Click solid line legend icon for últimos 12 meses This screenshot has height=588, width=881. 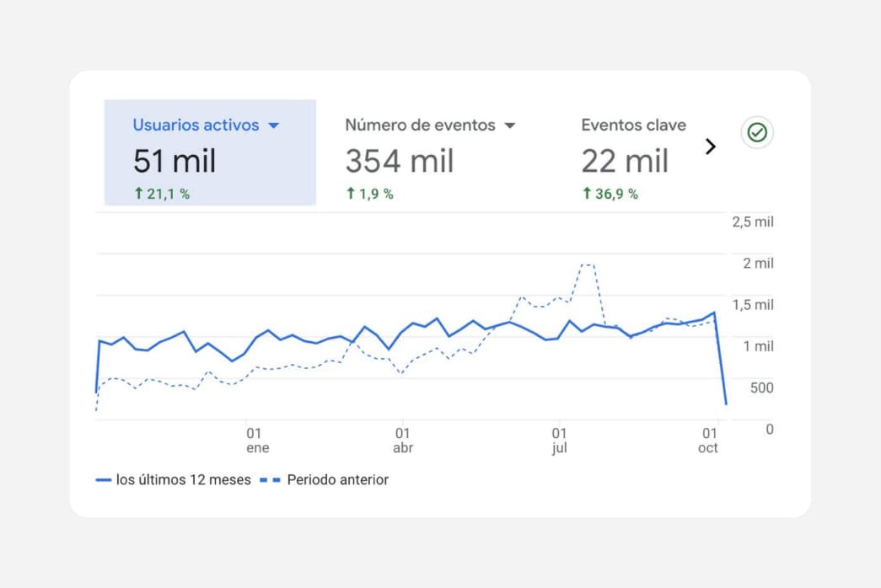point(104,480)
